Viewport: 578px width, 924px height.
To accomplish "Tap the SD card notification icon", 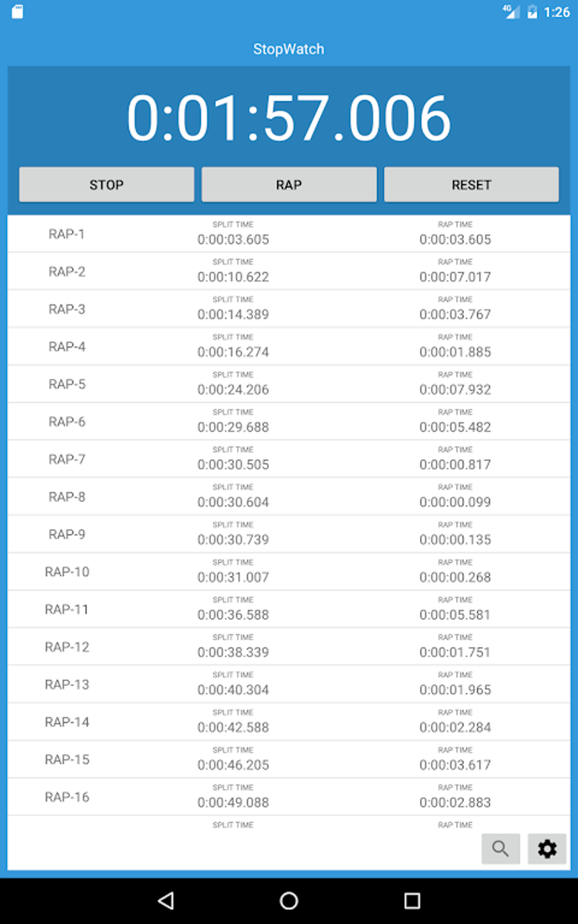I will coord(18,12).
